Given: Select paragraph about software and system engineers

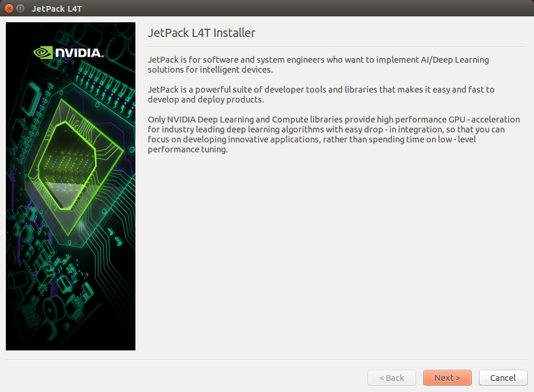Looking at the screenshot, I should [318, 64].
